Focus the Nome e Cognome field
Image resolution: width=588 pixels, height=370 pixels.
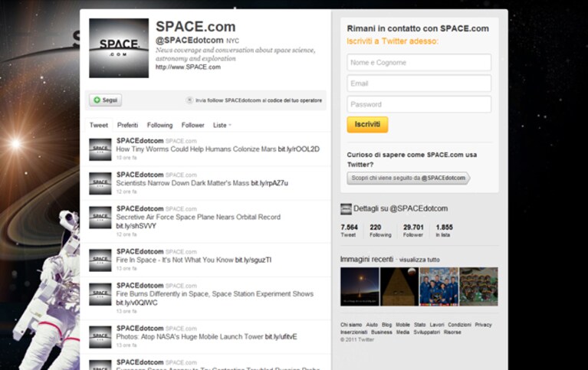(x=419, y=63)
